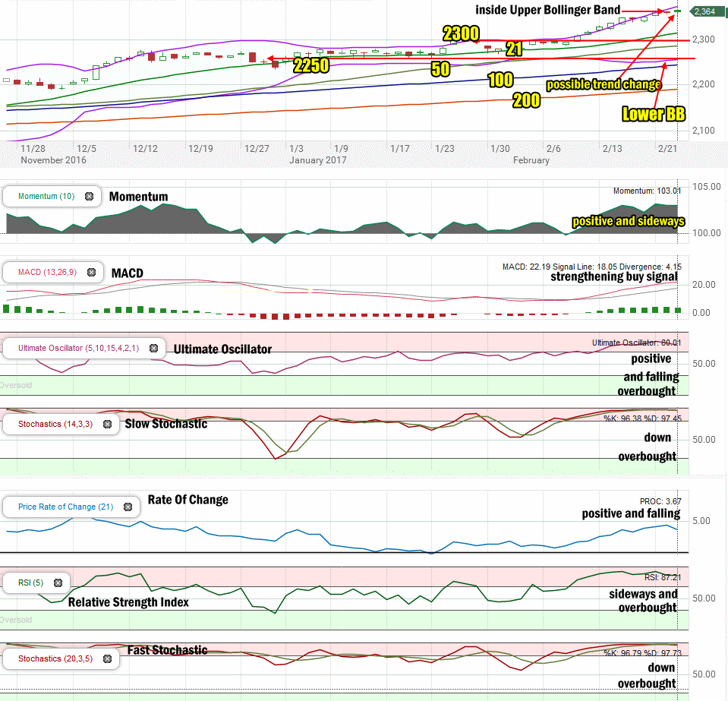Click the 2,300 price axis label

tap(704, 39)
